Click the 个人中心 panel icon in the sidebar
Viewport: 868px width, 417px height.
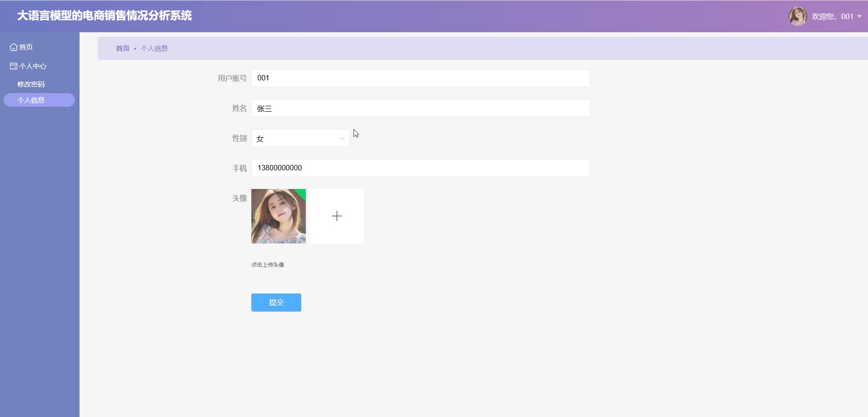(14, 66)
